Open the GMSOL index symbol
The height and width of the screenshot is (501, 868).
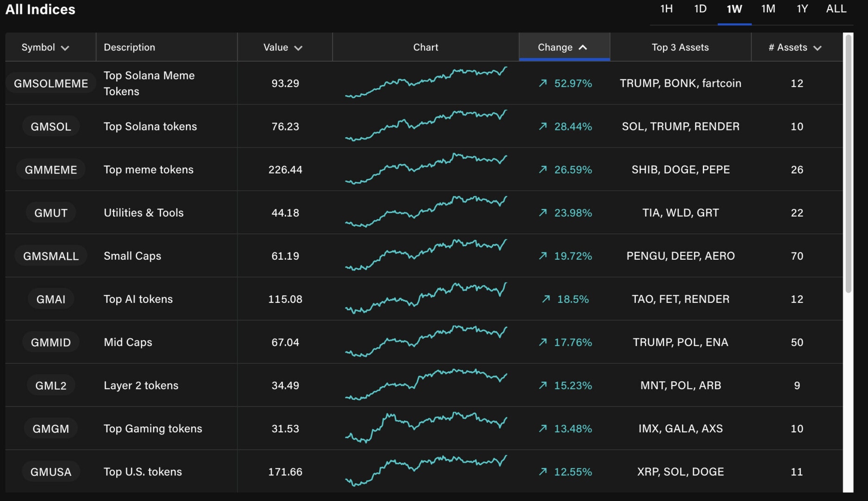pos(51,127)
